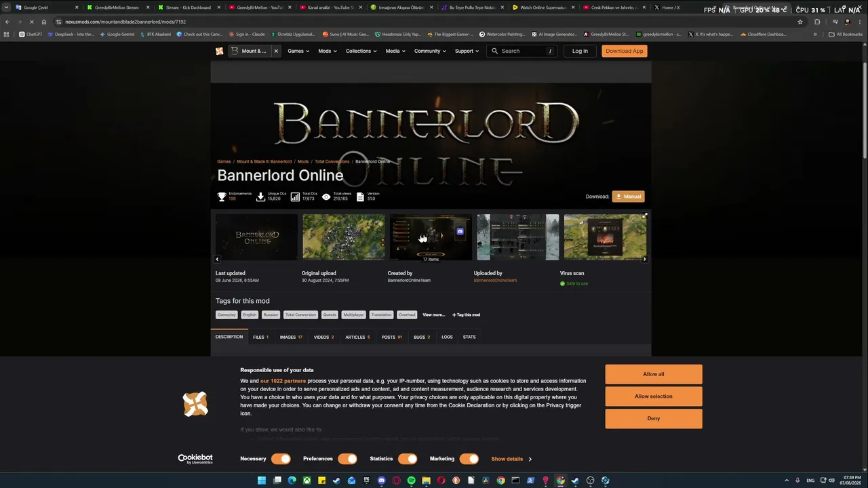The height and width of the screenshot is (488, 868).
Task: Click the search magnifier icon
Action: click(x=495, y=51)
